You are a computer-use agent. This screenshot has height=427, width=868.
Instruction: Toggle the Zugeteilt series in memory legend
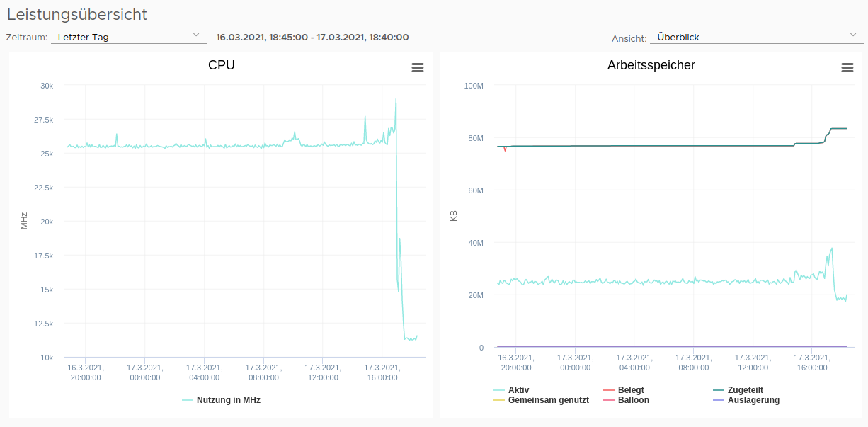tap(738, 390)
